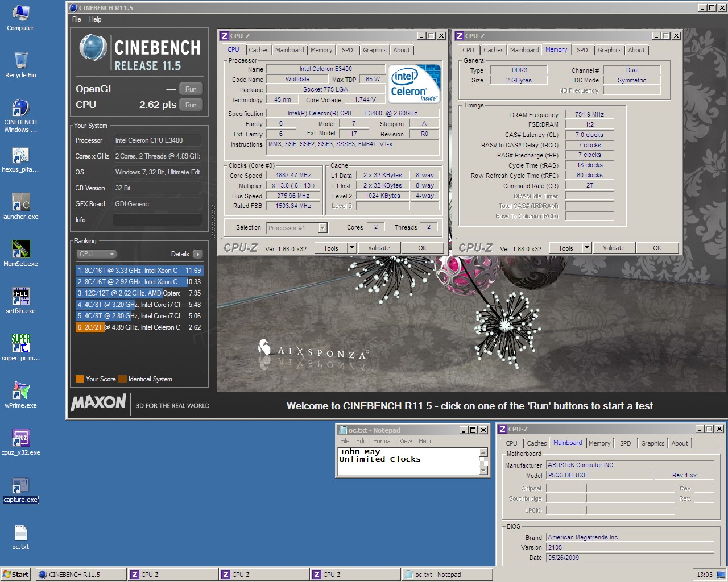The image size is (728, 582).
Task: Select the 8C/16T 3.33 GHz Xeon ranking row
Action: [x=139, y=271]
